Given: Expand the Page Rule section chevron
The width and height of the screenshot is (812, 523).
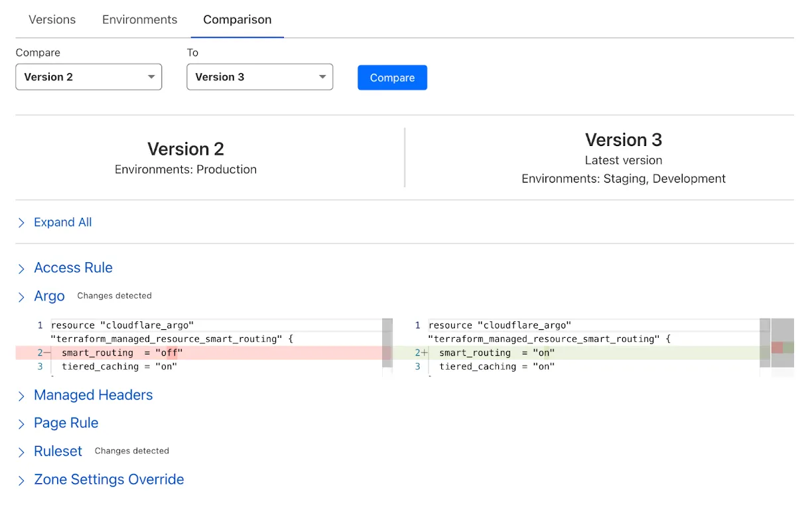Looking at the screenshot, I should pos(21,423).
